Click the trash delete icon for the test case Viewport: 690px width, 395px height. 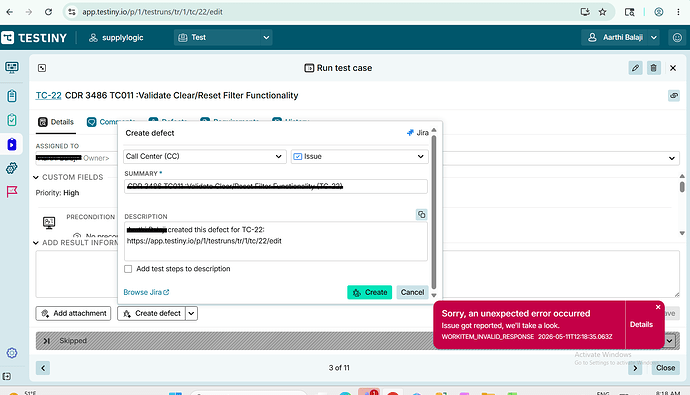pyautogui.click(x=653, y=68)
